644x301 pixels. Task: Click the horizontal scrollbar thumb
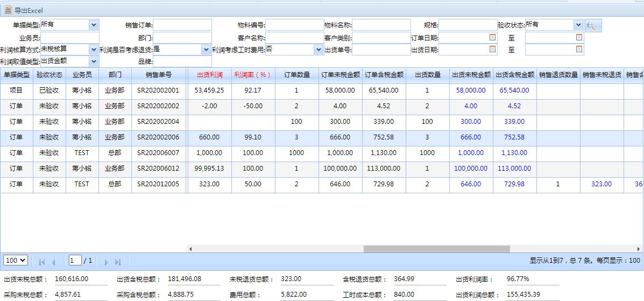436,249
